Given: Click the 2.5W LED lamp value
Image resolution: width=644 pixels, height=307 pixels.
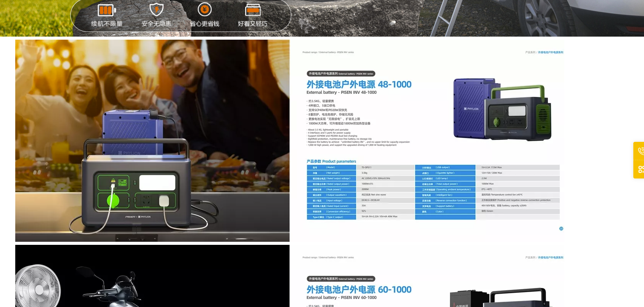Looking at the screenshot, I should [x=484, y=178].
